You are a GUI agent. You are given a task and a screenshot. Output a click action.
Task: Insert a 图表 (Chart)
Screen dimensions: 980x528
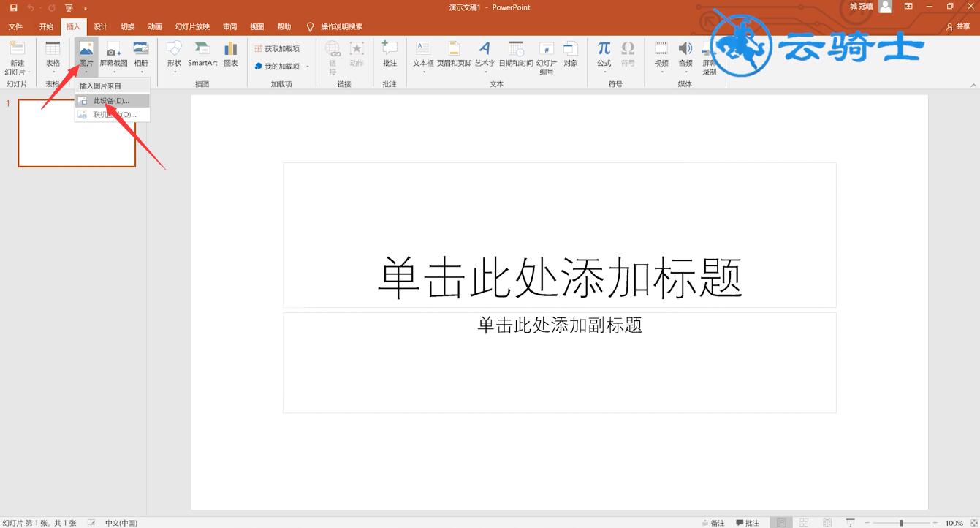tap(231, 54)
